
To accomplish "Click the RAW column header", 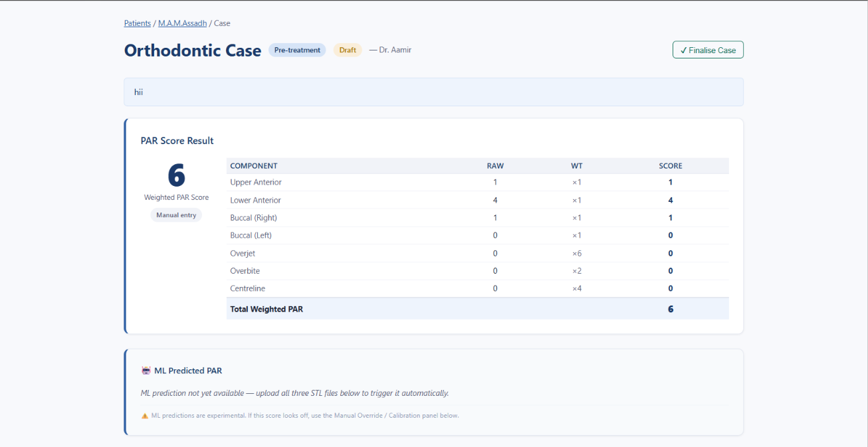I will pyautogui.click(x=495, y=166).
